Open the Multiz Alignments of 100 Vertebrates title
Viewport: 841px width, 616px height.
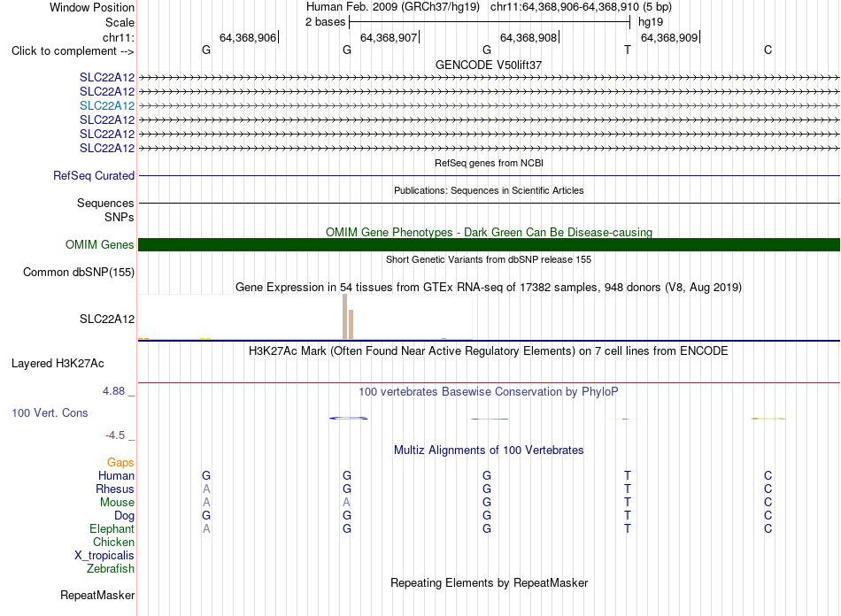pyautogui.click(x=489, y=450)
